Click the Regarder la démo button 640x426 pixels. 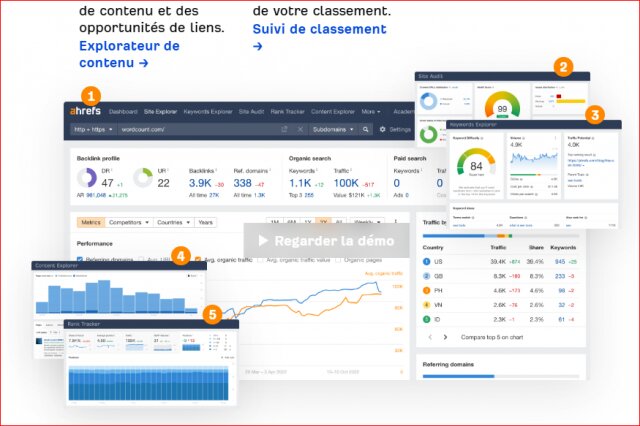click(x=327, y=241)
